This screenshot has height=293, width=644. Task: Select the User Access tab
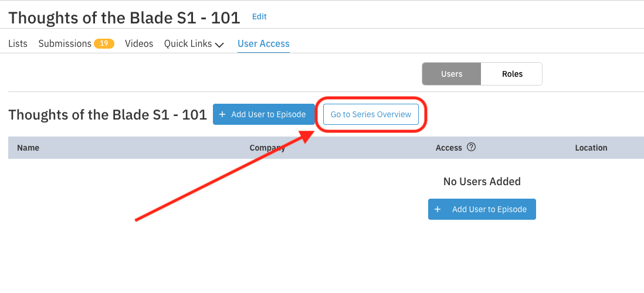[263, 44]
